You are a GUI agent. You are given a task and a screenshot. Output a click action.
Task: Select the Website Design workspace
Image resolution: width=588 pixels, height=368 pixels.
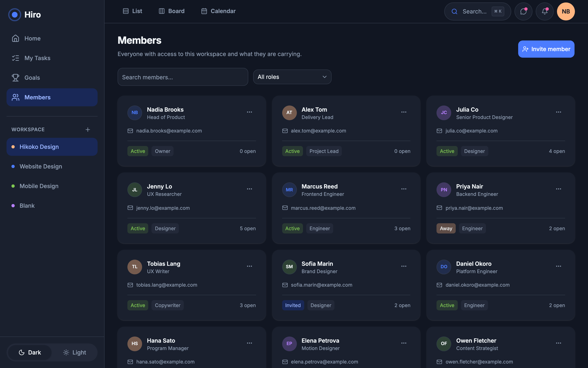pos(52,166)
